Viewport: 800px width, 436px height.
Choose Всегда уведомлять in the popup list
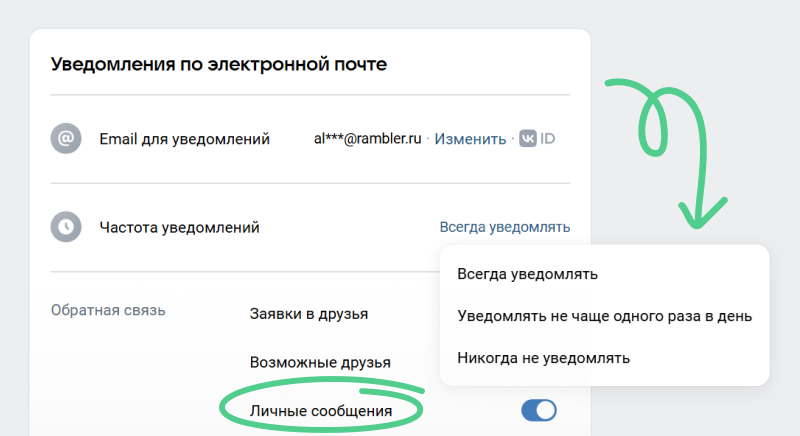point(527,273)
